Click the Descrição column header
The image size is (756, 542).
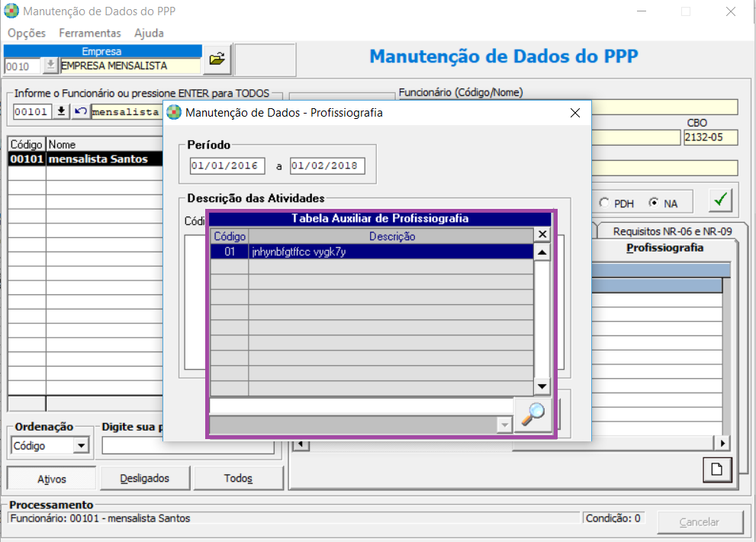point(391,236)
